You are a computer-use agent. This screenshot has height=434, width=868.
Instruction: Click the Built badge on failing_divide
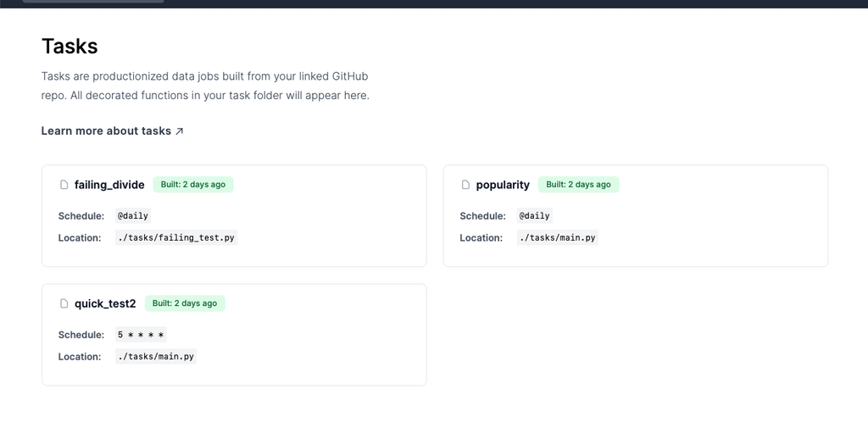click(193, 185)
